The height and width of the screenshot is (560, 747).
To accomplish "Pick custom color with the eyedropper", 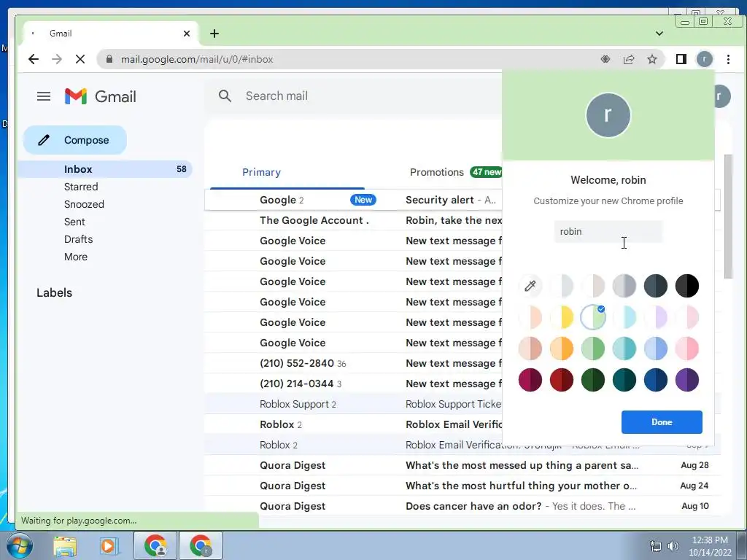I will tap(530, 286).
